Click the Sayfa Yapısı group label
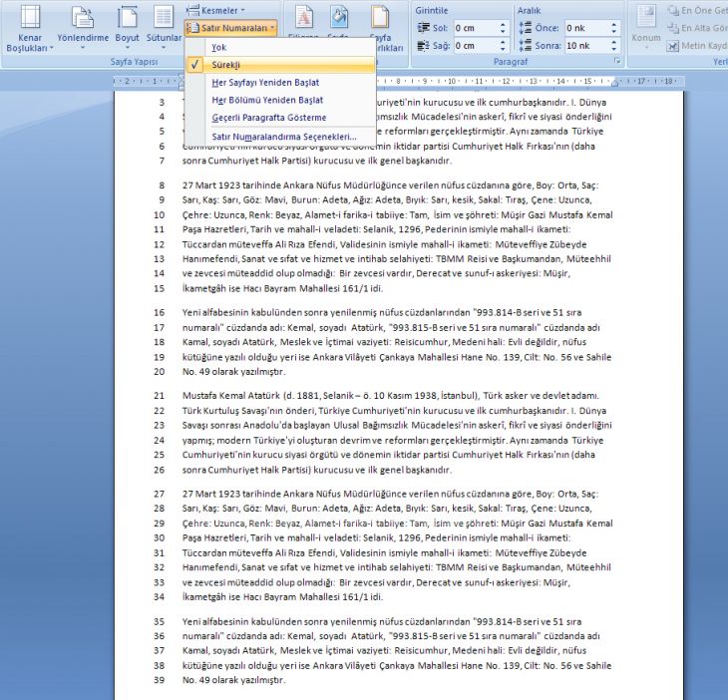 (x=134, y=61)
